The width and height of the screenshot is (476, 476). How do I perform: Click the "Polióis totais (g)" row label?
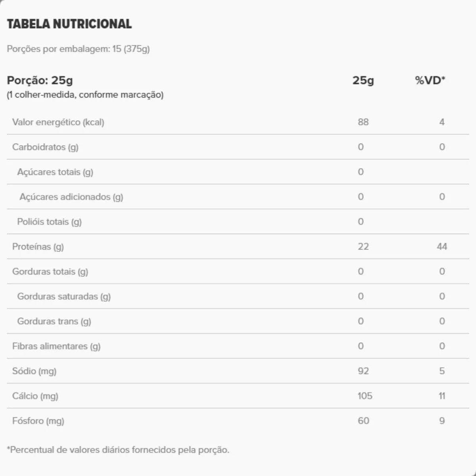click(49, 222)
